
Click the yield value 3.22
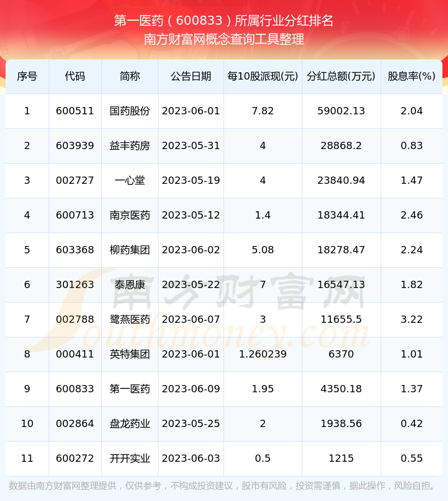click(412, 319)
